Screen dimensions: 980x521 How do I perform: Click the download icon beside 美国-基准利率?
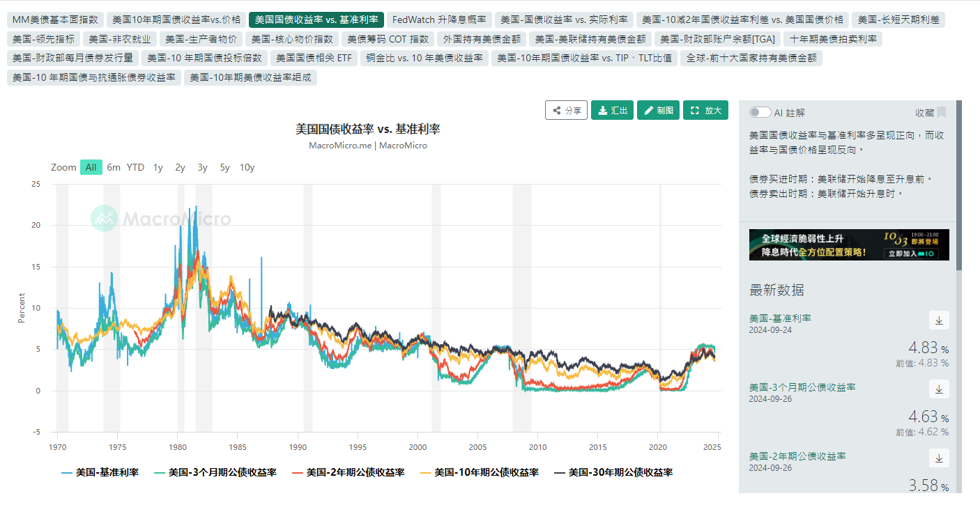coord(939,320)
